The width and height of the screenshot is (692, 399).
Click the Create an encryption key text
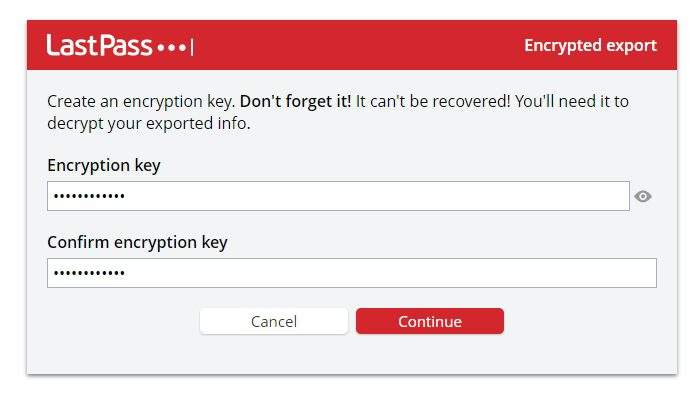click(141, 102)
